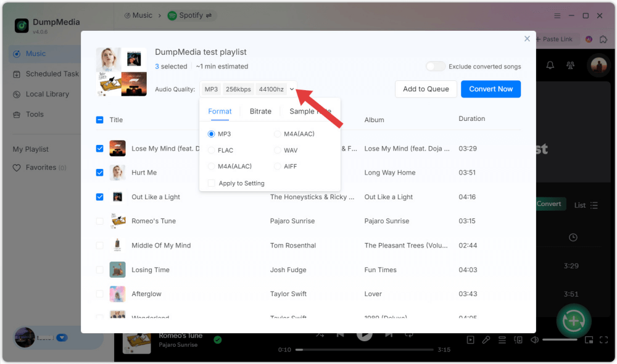The image size is (617, 364).
Task: Click the Afterglow album thumbnail
Action: pyautogui.click(x=117, y=294)
